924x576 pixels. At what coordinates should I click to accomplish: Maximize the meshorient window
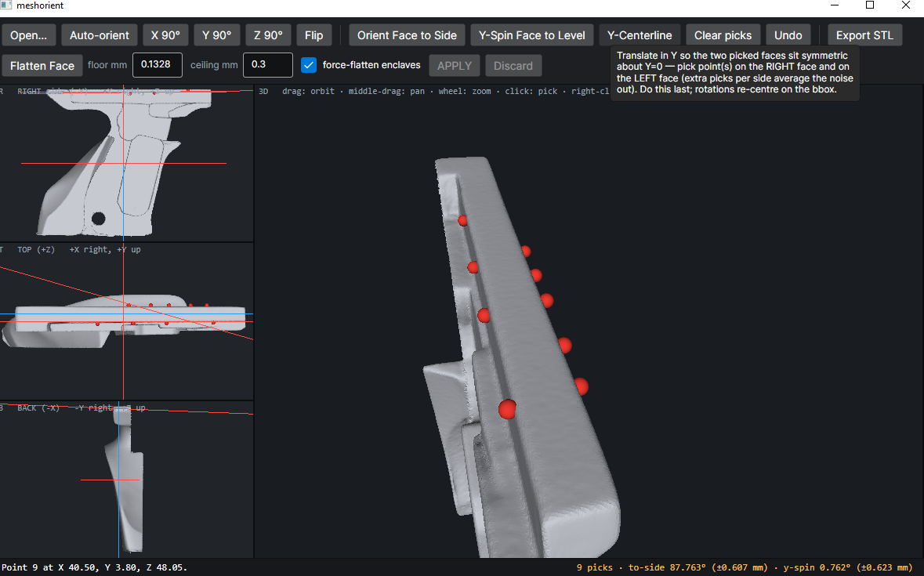870,5
